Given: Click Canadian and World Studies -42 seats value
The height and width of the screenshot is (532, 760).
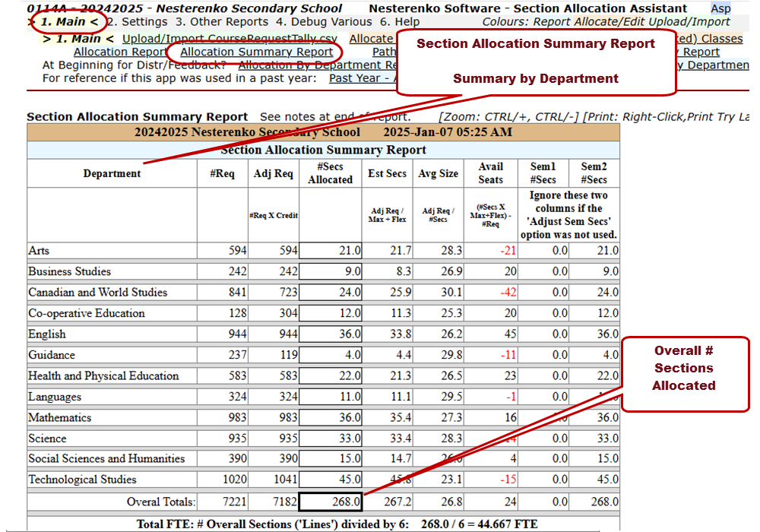Looking at the screenshot, I should click(x=491, y=293).
